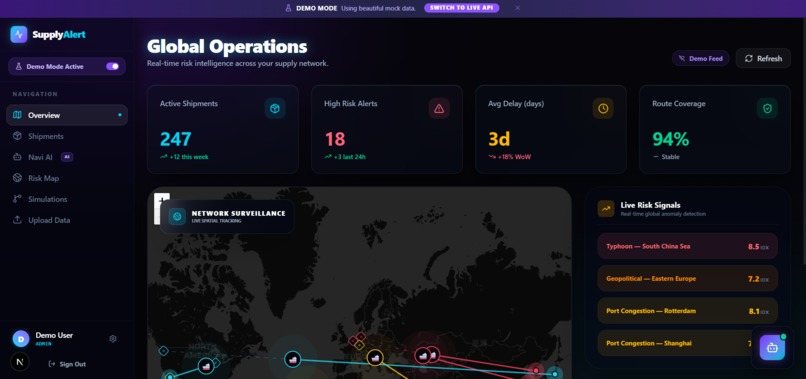806x379 pixels.
Task: Click the Avg Delay clock icon
Action: click(603, 109)
